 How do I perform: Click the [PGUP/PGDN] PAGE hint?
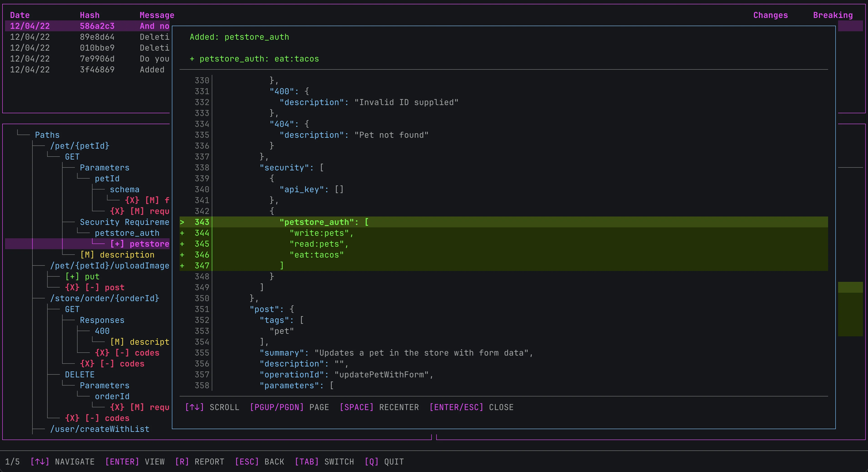(x=289, y=407)
